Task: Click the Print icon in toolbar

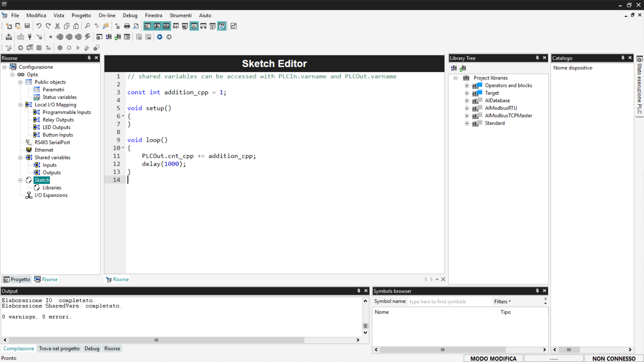Action: click(x=127, y=26)
